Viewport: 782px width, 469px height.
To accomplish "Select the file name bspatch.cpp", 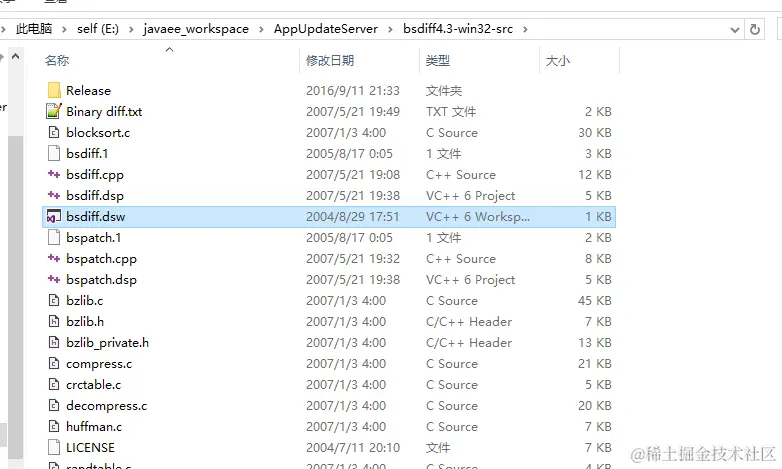I will tap(101, 259).
